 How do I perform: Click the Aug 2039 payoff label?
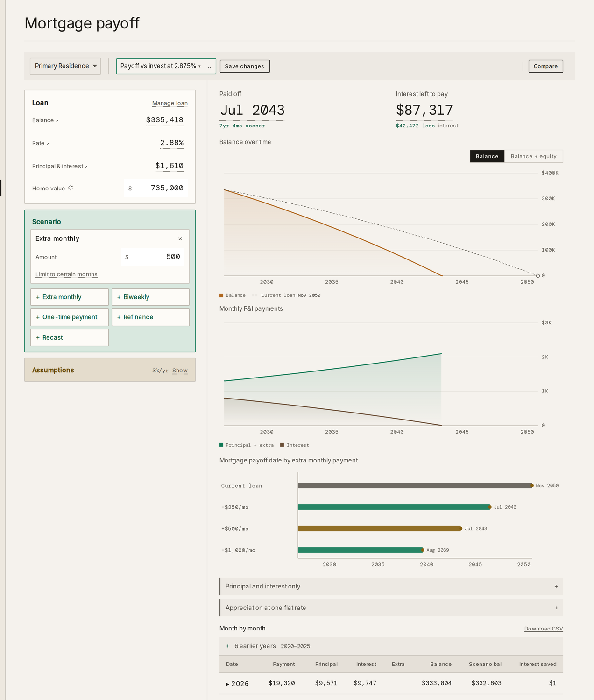(x=438, y=550)
